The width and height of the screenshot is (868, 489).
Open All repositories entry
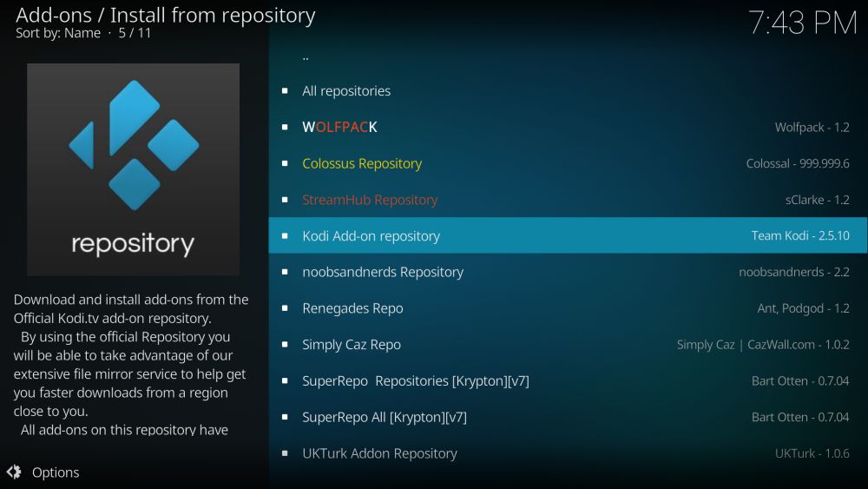click(x=346, y=91)
